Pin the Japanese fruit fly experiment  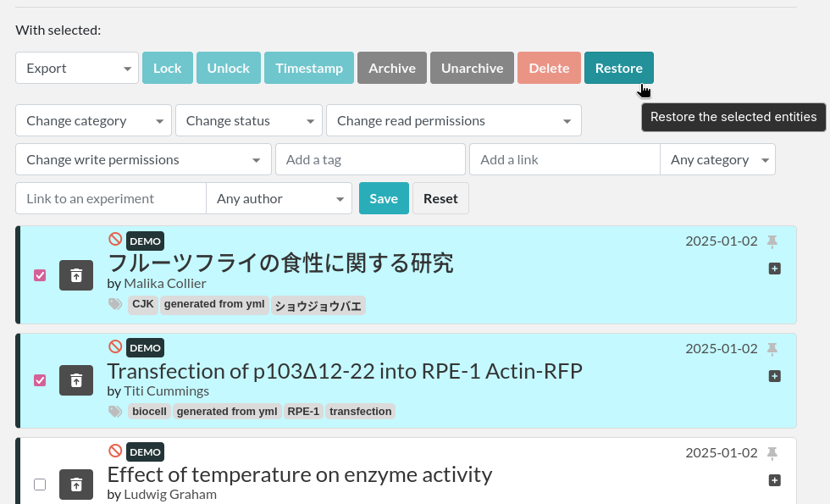coord(772,241)
